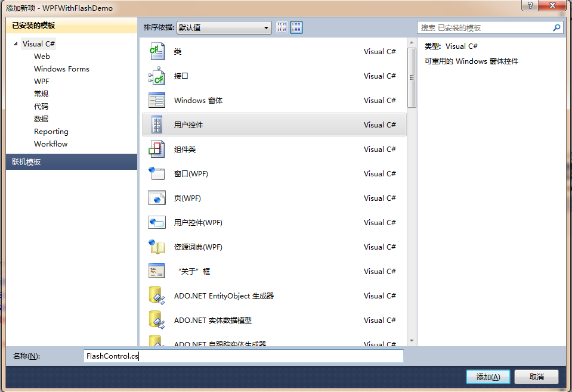Click the 用户控件 template icon
The image size is (572, 392).
pyautogui.click(x=157, y=125)
